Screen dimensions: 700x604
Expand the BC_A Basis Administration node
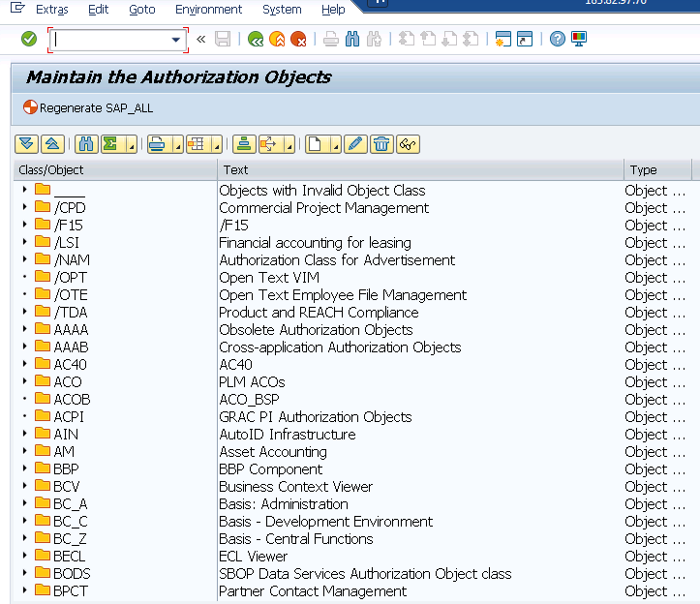(24, 504)
